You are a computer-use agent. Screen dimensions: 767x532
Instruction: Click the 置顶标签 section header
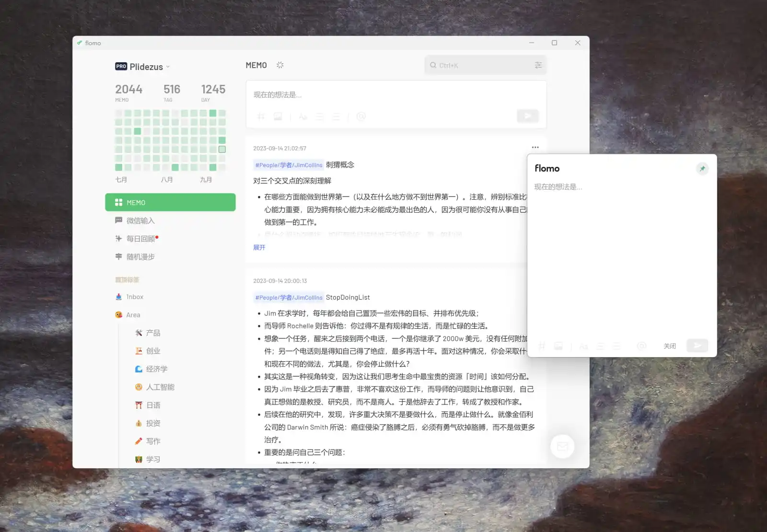pos(127,279)
